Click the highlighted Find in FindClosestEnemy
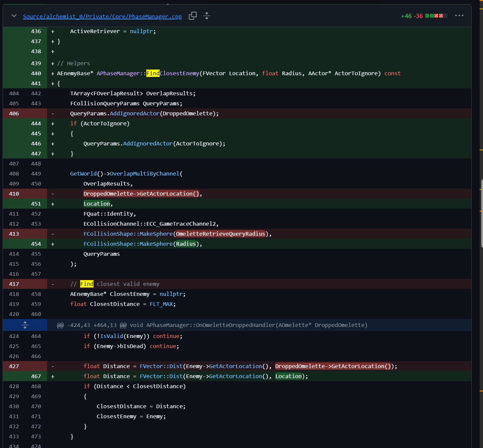The width and height of the screenshot is (483, 448). [153, 73]
